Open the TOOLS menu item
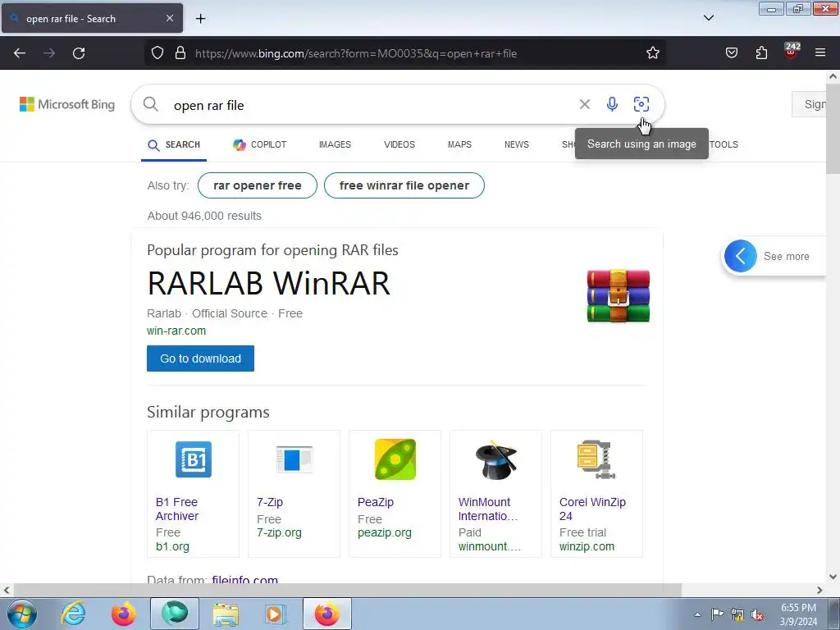This screenshot has height=630, width=840. tap(724, 144)
